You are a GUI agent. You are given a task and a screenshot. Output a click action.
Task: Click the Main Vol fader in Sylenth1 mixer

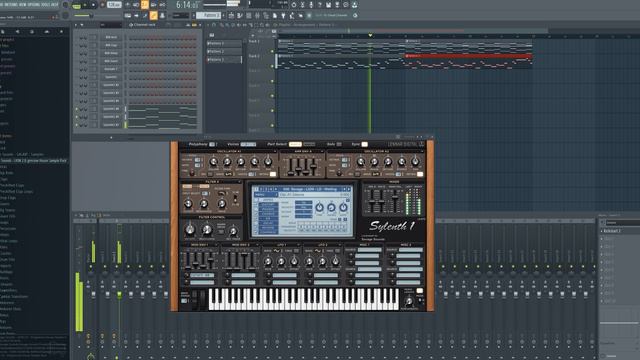click(395, 197)
